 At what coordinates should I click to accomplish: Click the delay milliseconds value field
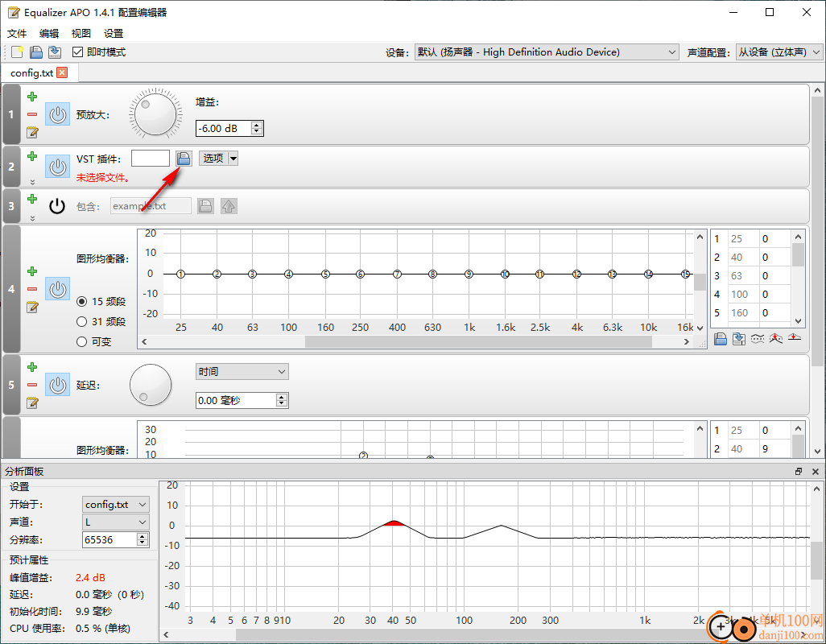point(237,401)
